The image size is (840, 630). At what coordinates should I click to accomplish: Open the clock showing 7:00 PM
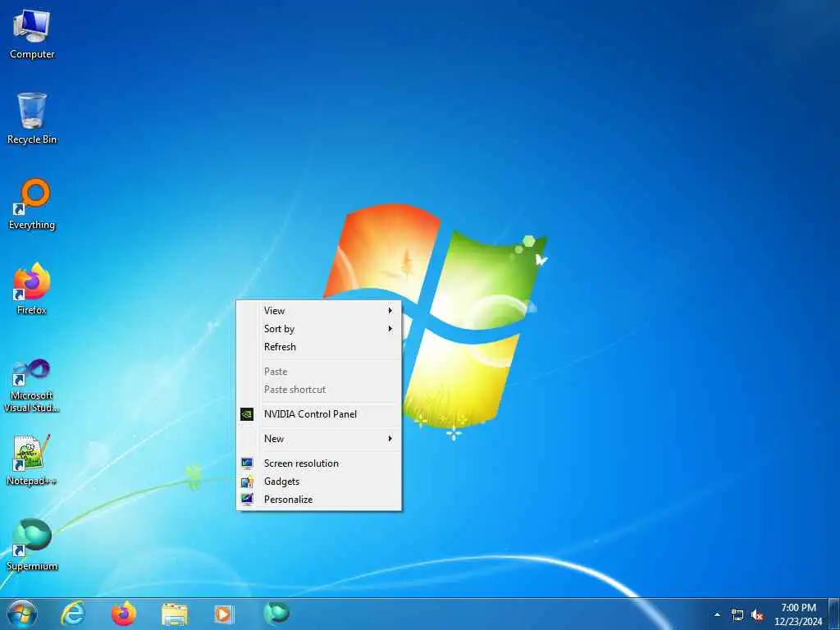point(798,614)
